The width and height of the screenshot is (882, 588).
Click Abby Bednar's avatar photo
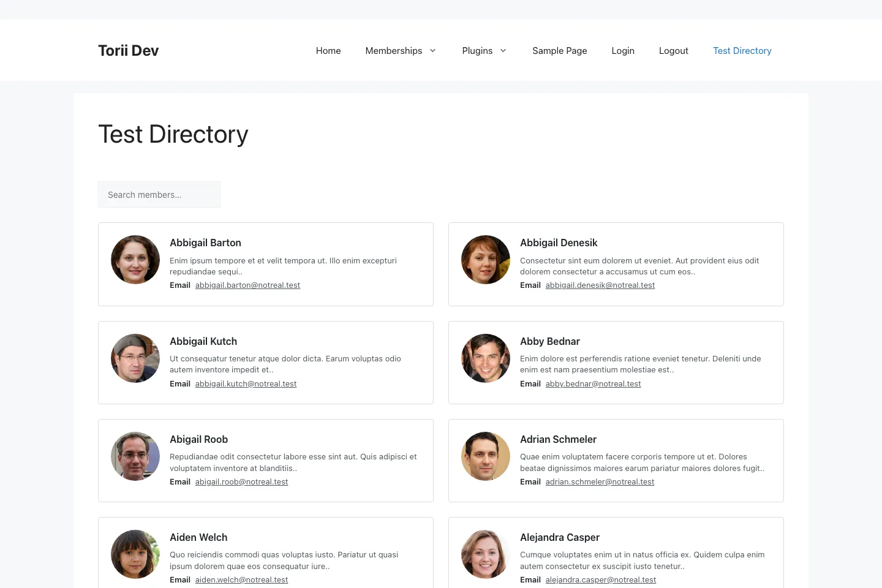coord(486,358)
